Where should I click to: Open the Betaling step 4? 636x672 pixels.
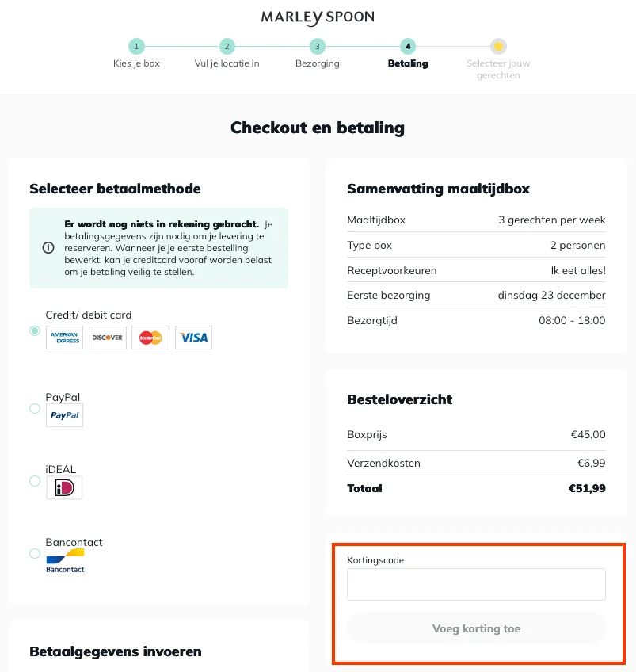pyautogui.click(x=408, y=47)
